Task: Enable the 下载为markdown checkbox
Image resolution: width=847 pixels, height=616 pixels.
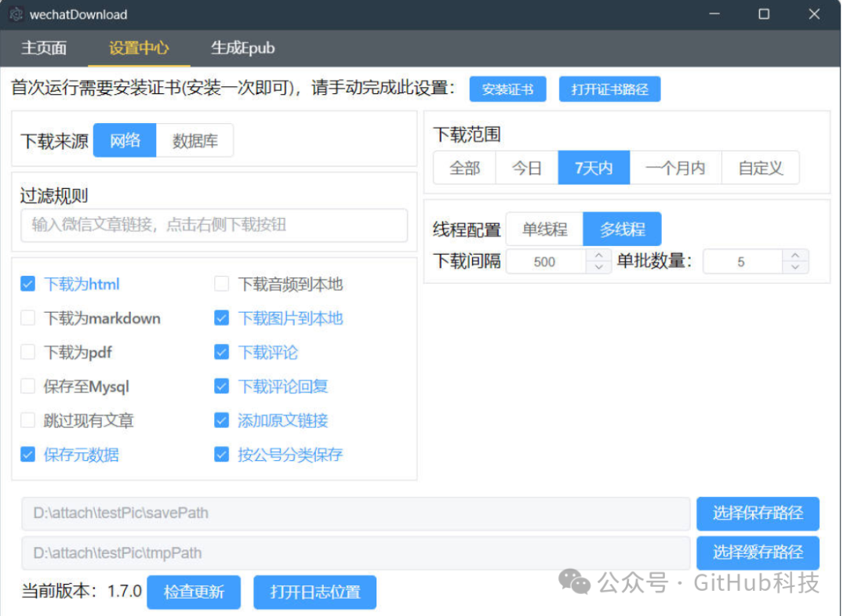Action: (28, 318)
